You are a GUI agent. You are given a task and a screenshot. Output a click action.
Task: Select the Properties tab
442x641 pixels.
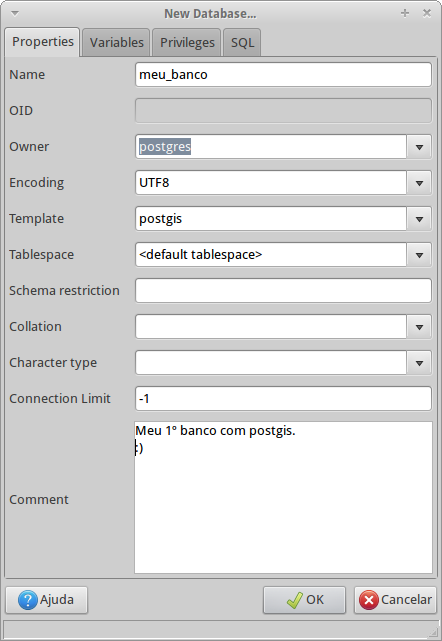pyautogui.click(x=43, y=42)
